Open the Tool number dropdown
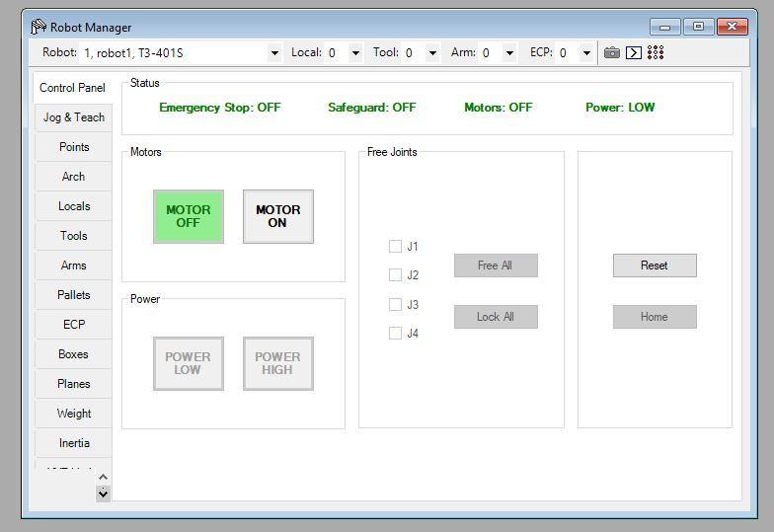This screenshot has width=774, height=532. (x=432, y=53)
